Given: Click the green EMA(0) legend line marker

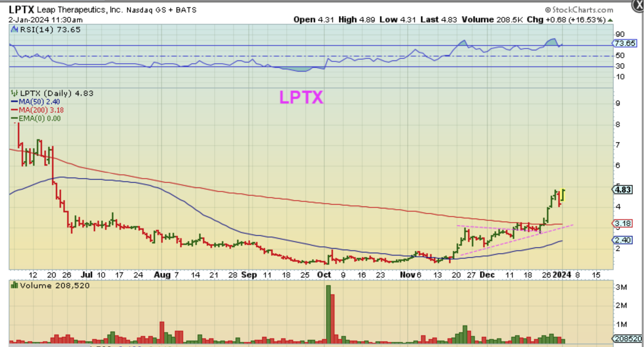Looking at the screenshot, I should (14, 119).
